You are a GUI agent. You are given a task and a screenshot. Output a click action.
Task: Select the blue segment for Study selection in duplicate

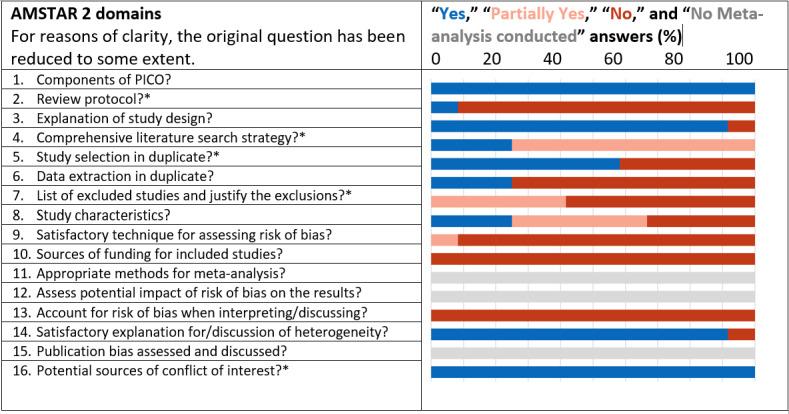(525, 164)
